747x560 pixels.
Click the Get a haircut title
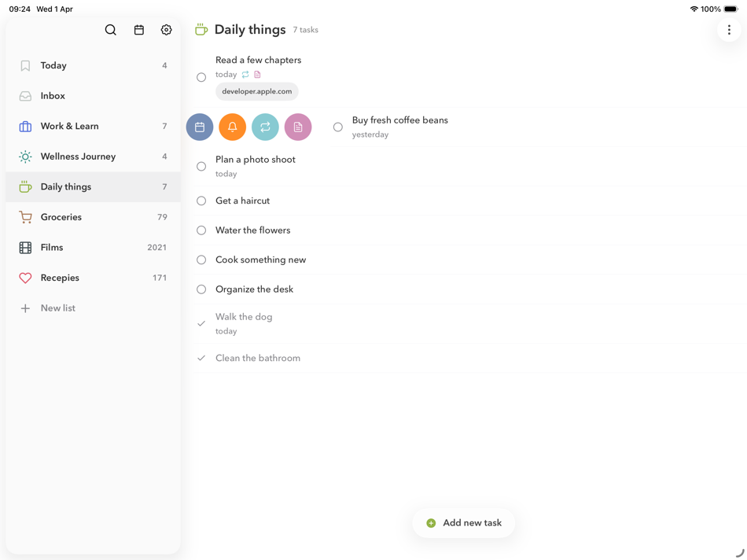click(x=242, y=201)
